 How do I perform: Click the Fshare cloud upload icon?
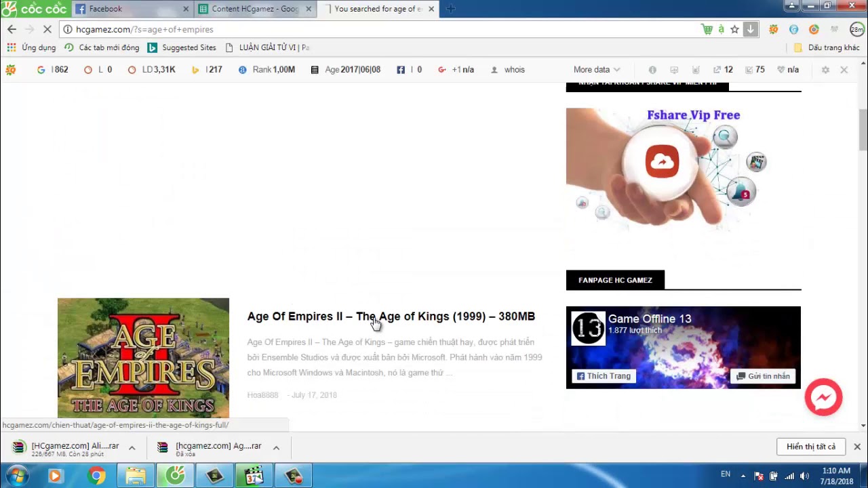[662, 161]
